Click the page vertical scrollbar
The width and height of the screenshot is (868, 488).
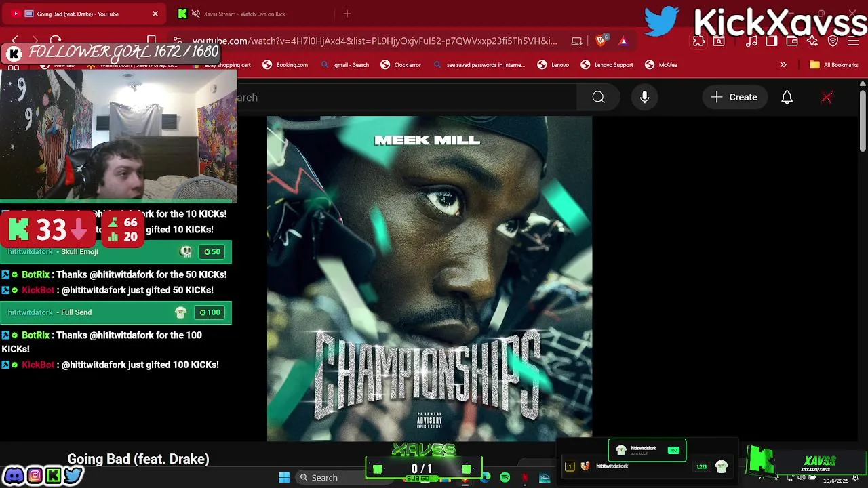pyautogui.click(x=863, y=122)
